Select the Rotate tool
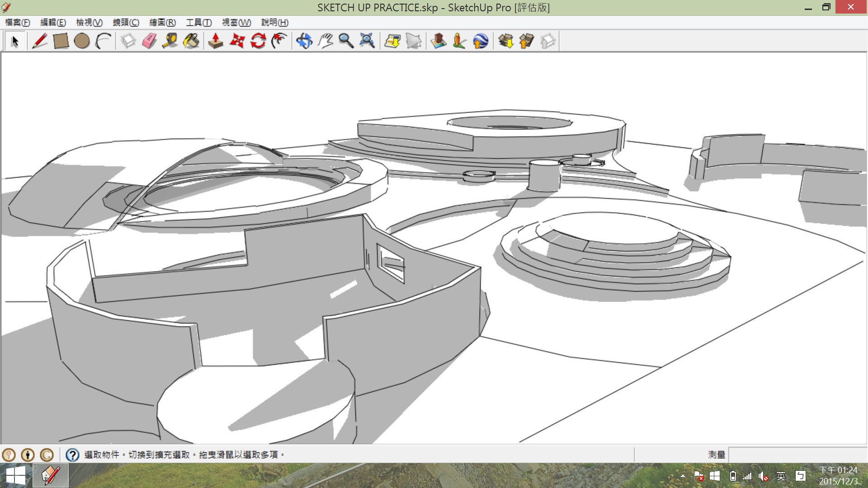 click(x=258, y=41)
